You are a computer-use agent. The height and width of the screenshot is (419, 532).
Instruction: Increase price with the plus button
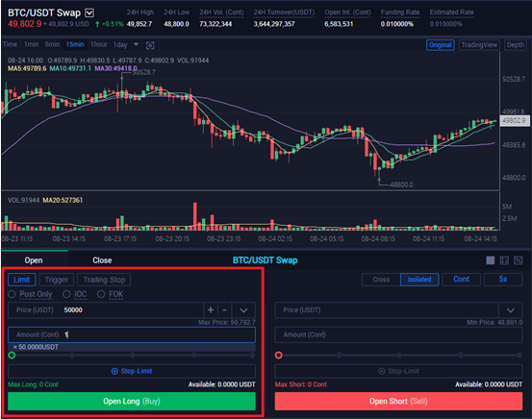pyautogui.click(x=211, y=309)
